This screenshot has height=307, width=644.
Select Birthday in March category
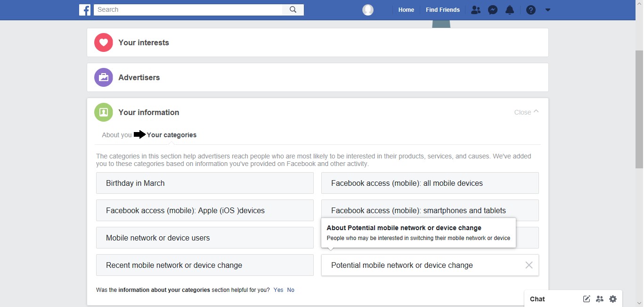(204, 183)
